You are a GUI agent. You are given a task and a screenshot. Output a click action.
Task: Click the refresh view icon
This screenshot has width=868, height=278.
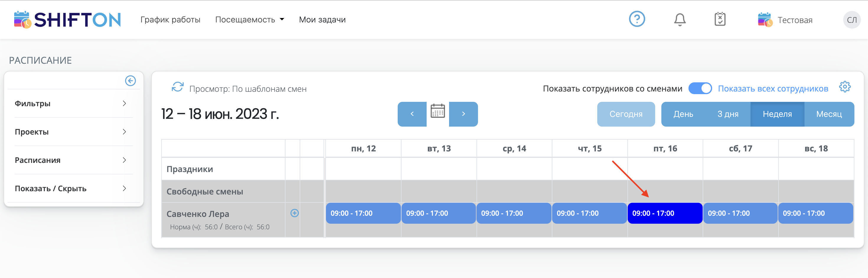pyautogui.click(x=177, y=87)
